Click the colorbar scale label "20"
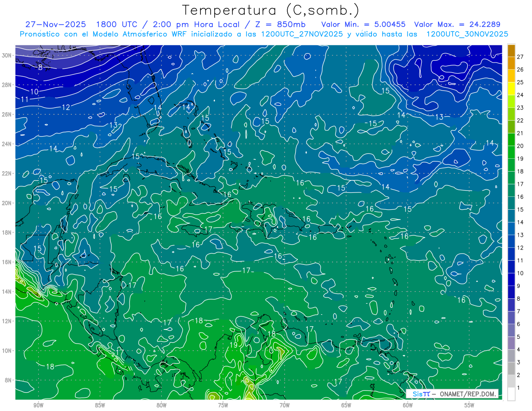Image resolution: width=532 pixels, height=411 pixels. 520,146
